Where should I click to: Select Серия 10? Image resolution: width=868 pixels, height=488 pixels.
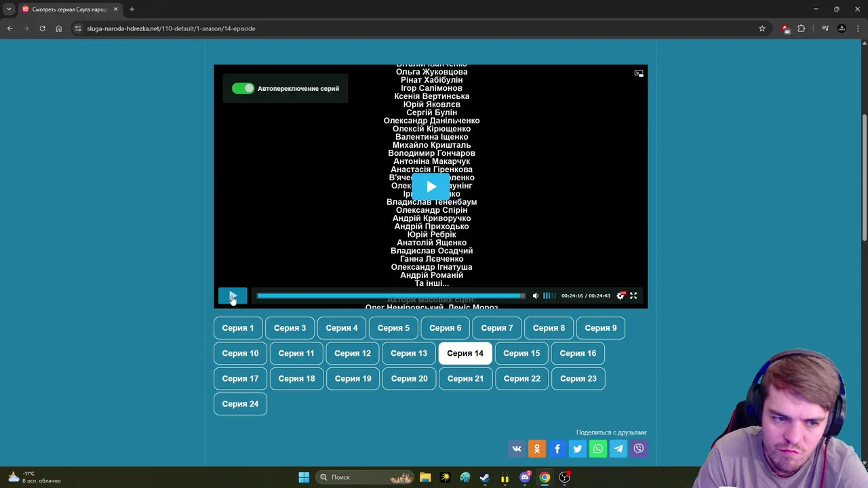coord(240,353)
